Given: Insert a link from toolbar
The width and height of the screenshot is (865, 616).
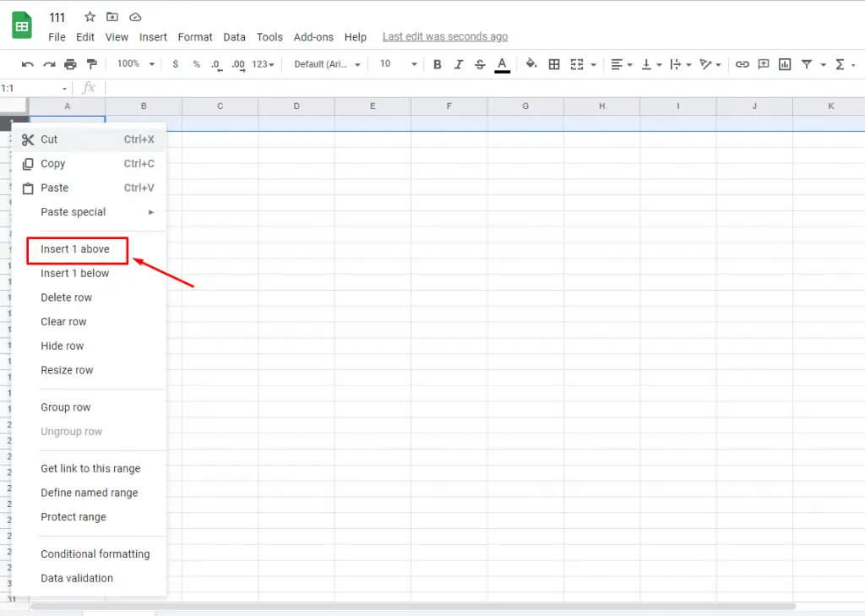Looking at the screenshot, I should [x=743, y=64].
